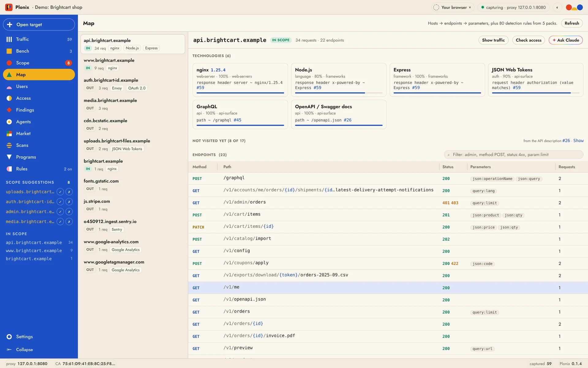Screen dimensions: 588x368
Task: Show the not visited yet endpoints
Action: (578, 140)
